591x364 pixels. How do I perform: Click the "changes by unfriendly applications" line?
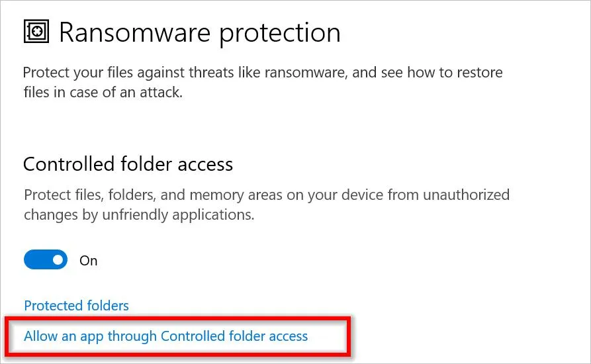click(139, 215)
